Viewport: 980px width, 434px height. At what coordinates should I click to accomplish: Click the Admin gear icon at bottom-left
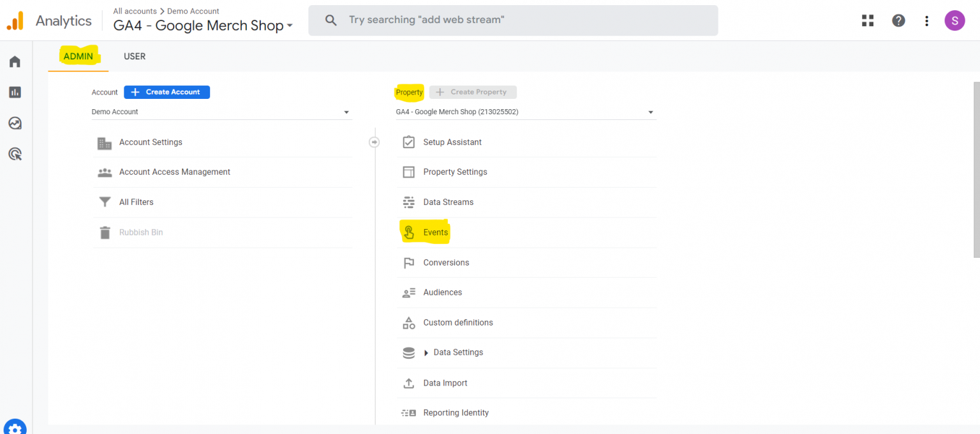coord(15,427)
